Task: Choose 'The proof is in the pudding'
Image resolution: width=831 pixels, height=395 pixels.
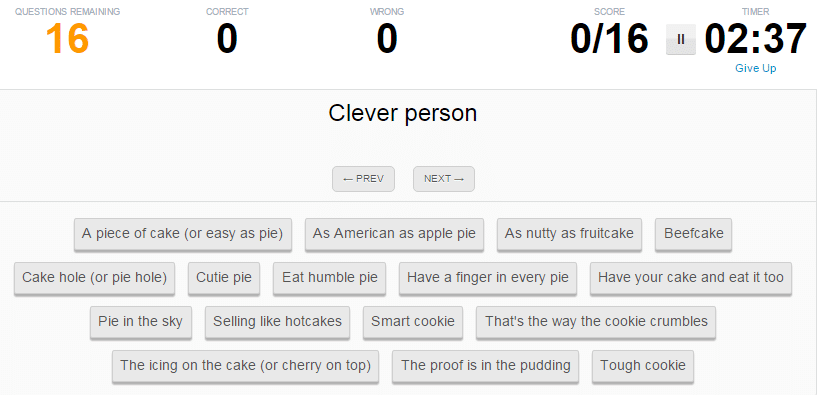Action: [x=485, y=365]
